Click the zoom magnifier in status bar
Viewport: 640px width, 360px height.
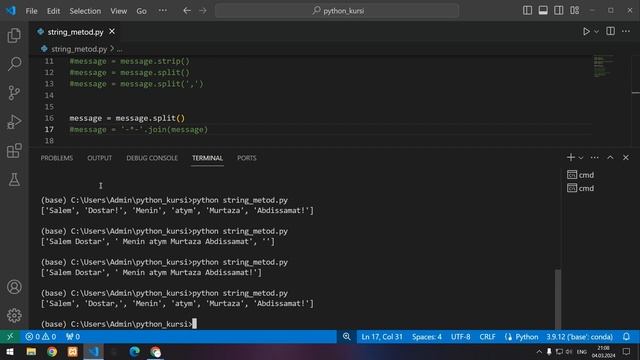pyautogui.click(x=347, y=337)
